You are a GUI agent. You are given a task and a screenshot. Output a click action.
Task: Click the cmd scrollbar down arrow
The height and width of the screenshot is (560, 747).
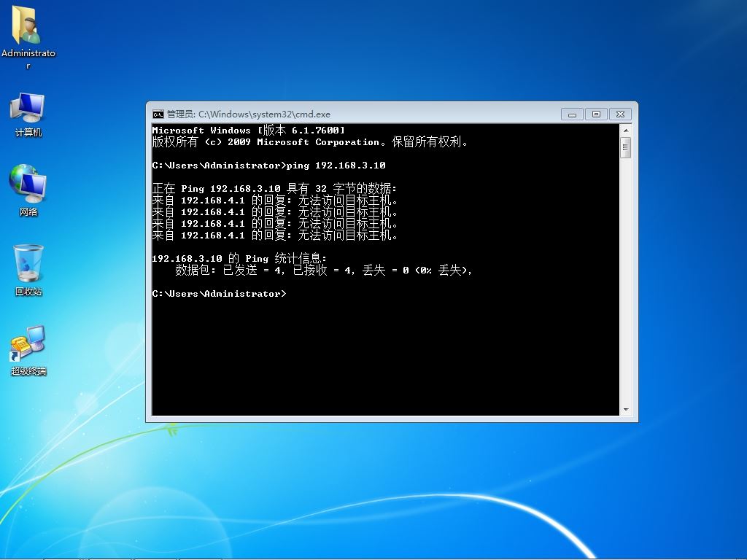[x=625, y=410]
